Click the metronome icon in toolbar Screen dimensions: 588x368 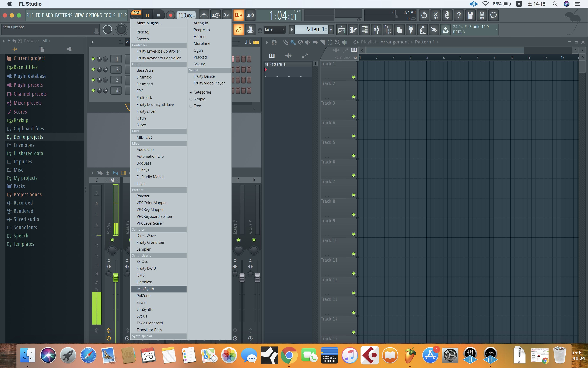click(x=204, y=15)
